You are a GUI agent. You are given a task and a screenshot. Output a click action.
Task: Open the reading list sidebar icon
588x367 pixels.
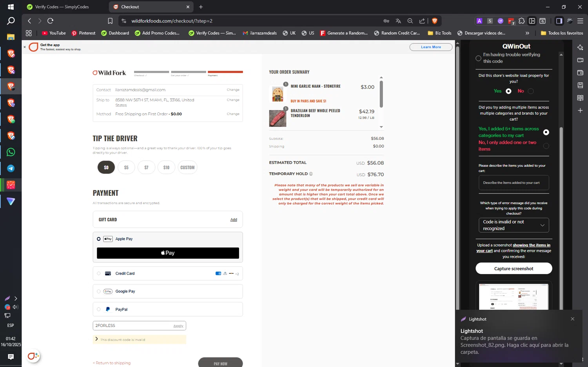coord(580,98)
